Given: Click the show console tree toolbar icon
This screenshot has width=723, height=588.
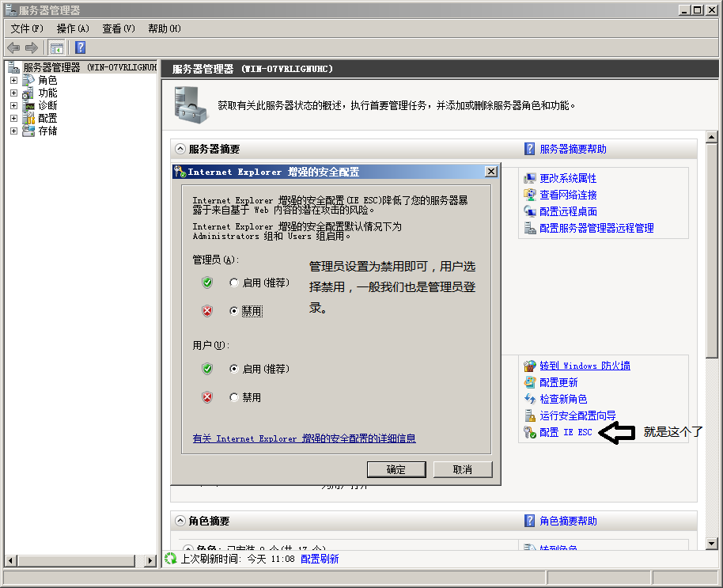Looking at the screenshot, I should [56, 47].
